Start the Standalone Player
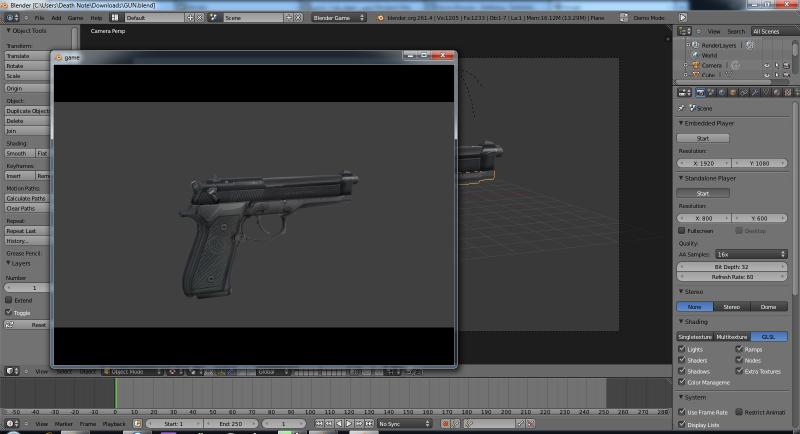 [x=703, y=193]
